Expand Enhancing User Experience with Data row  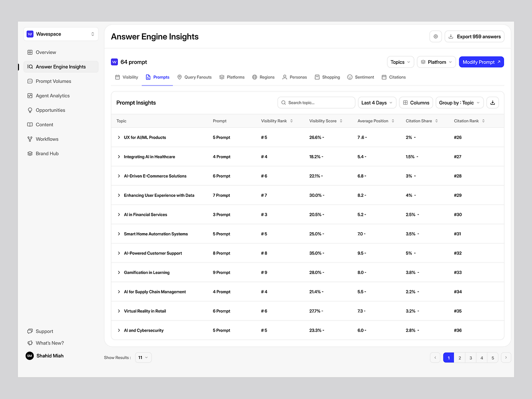119,196
